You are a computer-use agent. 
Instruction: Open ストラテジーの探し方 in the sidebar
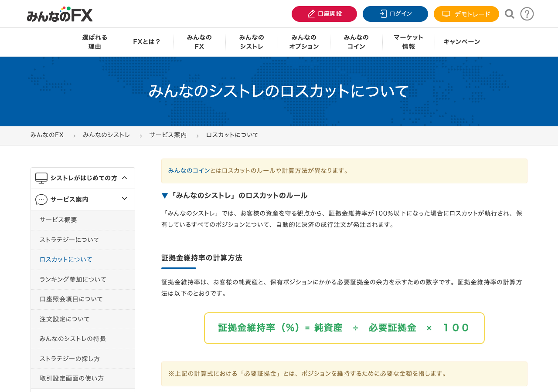point(83,359)
